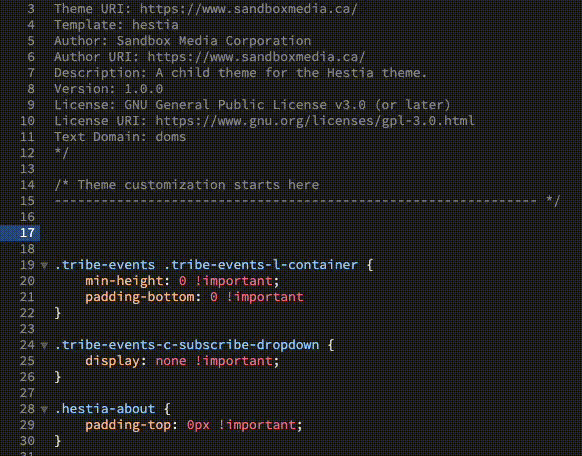The image size is (582, 456).
Task: Click the 'Text Domain: doms' line
Action: [120, 137]
